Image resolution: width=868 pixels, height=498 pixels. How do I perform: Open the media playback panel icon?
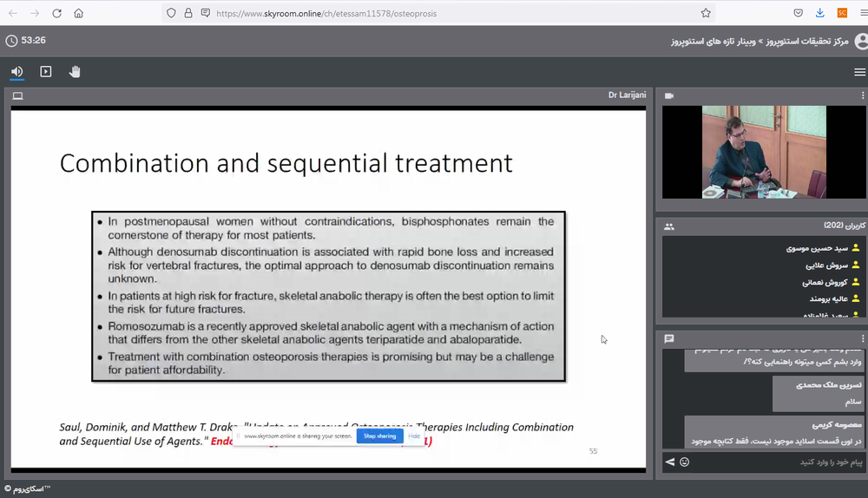coord(46,72)
